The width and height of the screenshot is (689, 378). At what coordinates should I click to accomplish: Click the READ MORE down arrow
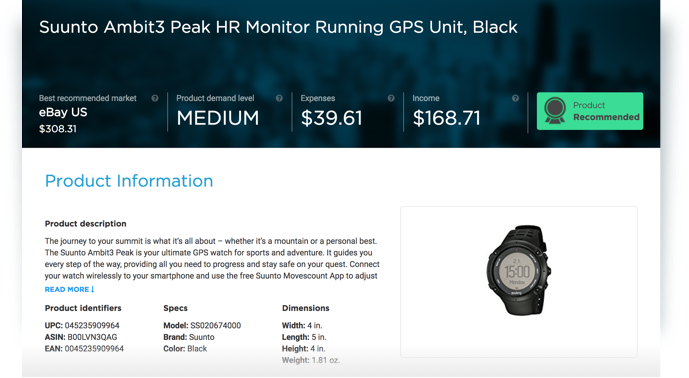click(x=92, y=289)
